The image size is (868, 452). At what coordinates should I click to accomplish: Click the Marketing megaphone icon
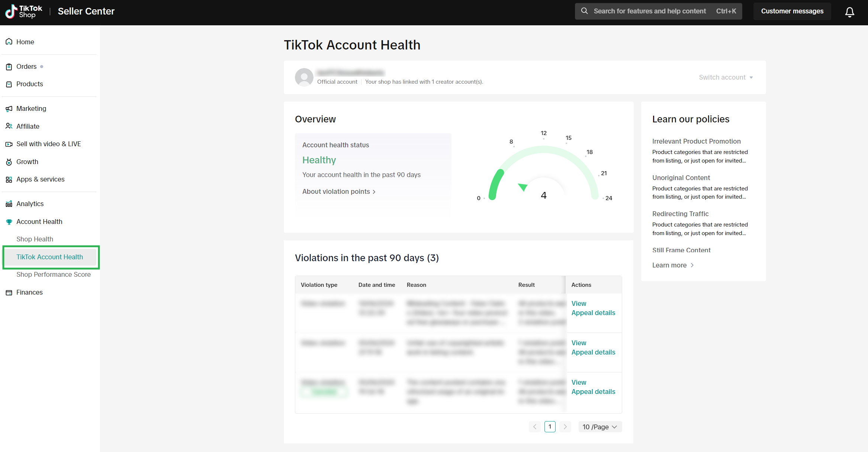point(9,109)
